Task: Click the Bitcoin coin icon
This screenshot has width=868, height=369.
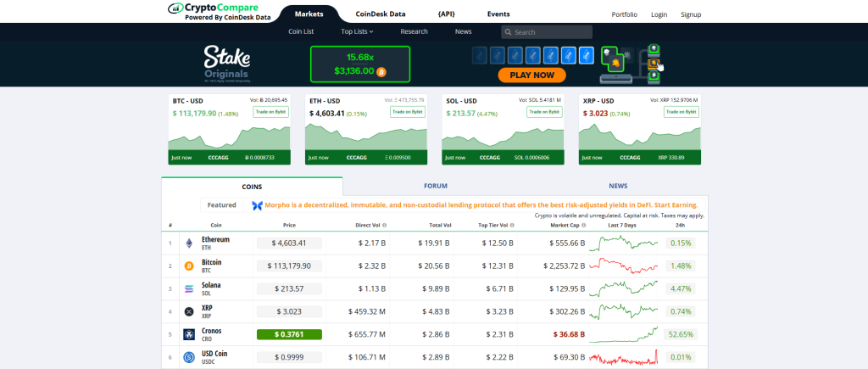Action: [189, 266]
